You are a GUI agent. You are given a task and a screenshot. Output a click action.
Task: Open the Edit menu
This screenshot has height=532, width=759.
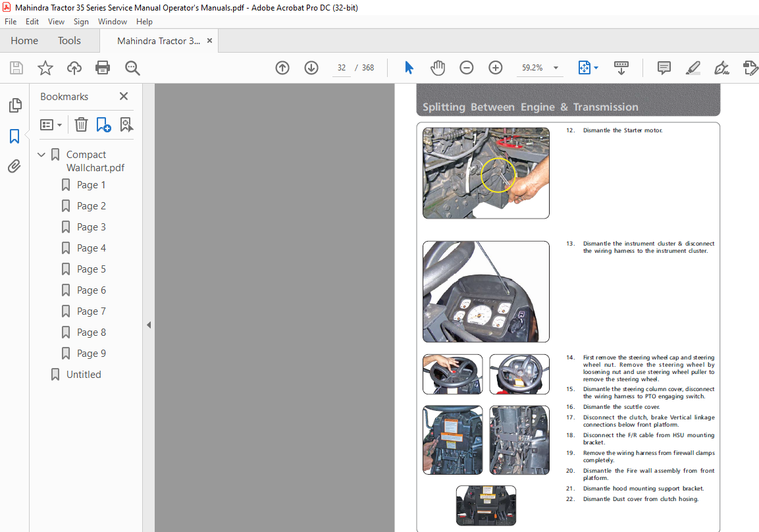(x=32, y=22)
